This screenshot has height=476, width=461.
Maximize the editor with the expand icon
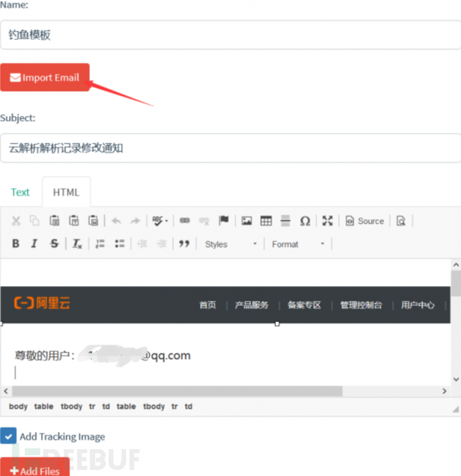(x=327, y=221)
